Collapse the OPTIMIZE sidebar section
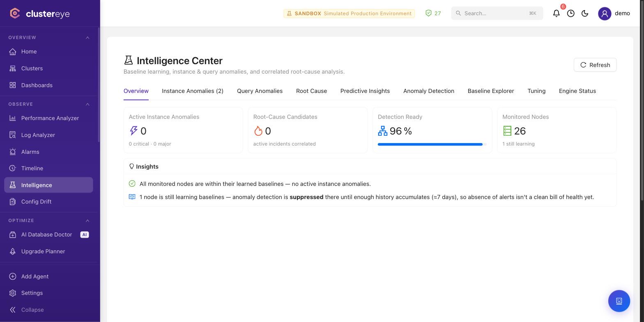This screenshot has width=644, height=322. click(x=87, y=220)
